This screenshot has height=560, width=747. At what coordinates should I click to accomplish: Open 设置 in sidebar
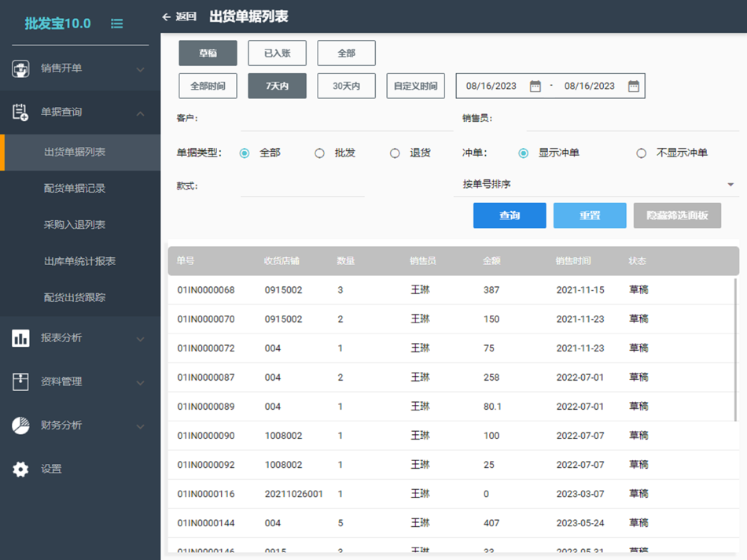[80, 469]
